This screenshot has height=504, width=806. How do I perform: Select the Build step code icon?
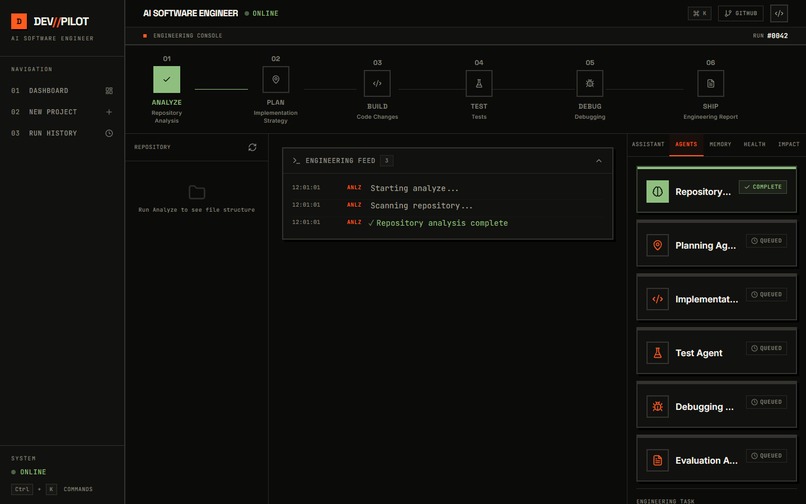coord(377,83)
